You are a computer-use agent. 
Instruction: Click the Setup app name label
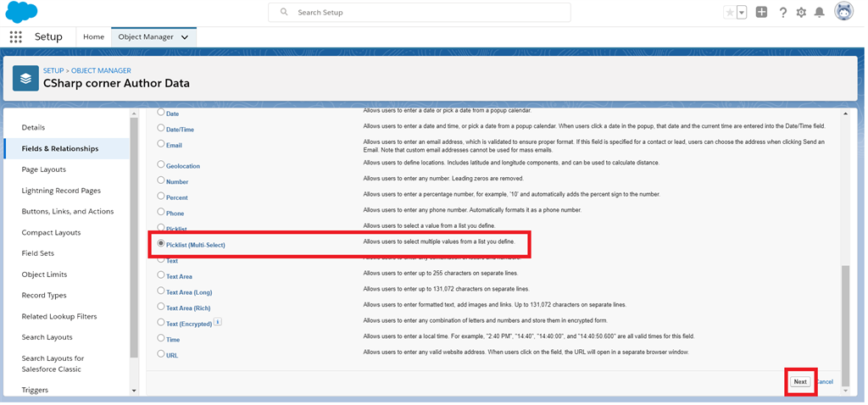(x=48, y=37)
